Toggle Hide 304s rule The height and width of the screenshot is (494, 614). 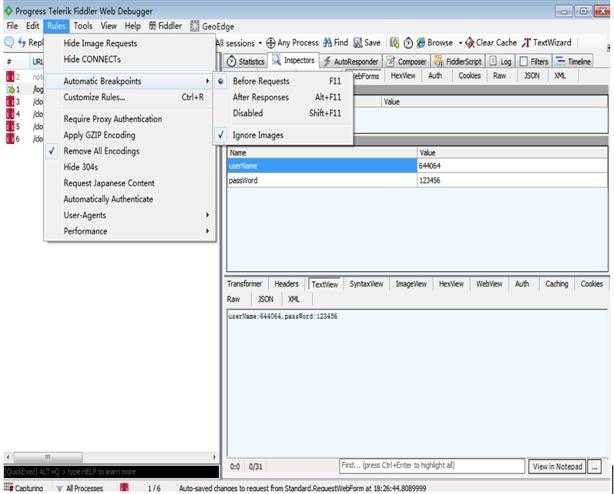pyautogui.click(x=130, y=167)
